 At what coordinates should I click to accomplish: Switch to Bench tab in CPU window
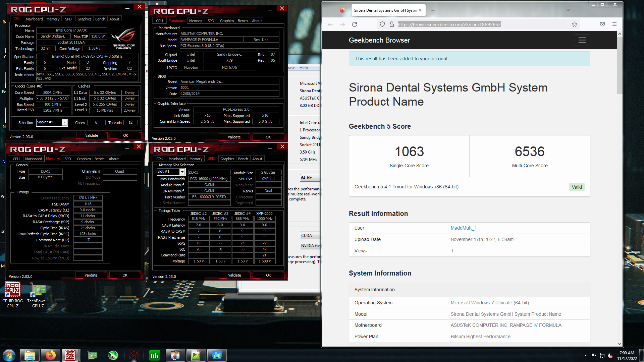point(100,19)
